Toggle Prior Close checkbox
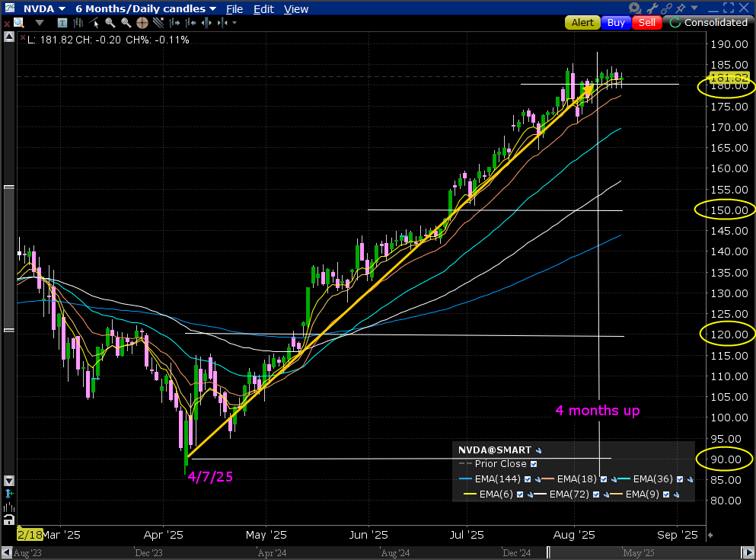 pos(534,464)
